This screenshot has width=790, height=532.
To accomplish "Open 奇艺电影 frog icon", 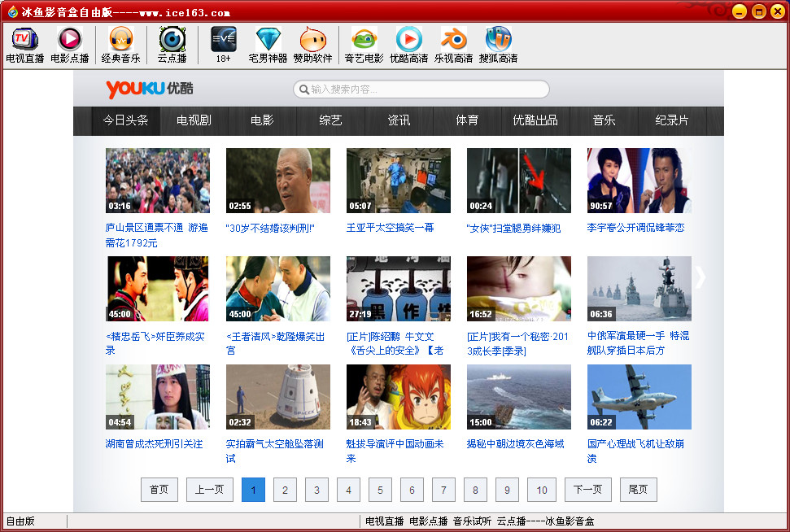I will tap(364, 46).
